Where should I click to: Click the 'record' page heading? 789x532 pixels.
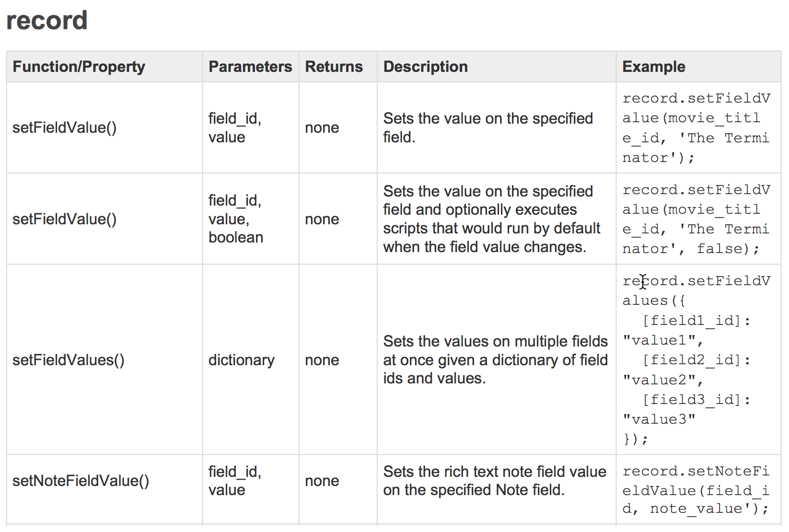click(x=46, y=21)
